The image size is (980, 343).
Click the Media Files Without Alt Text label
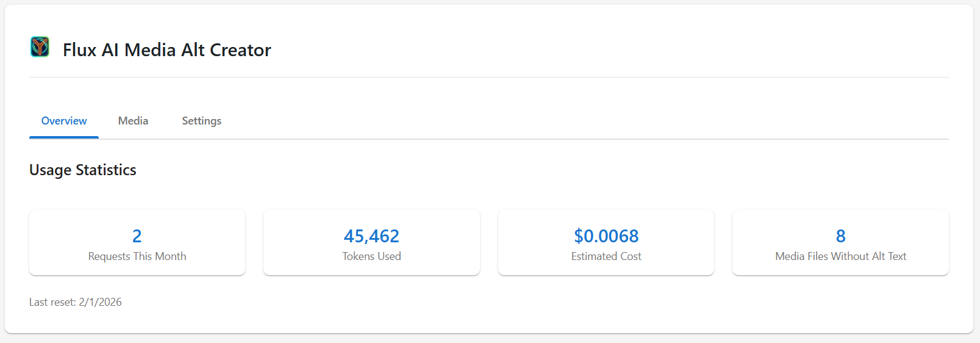point(840,256)
